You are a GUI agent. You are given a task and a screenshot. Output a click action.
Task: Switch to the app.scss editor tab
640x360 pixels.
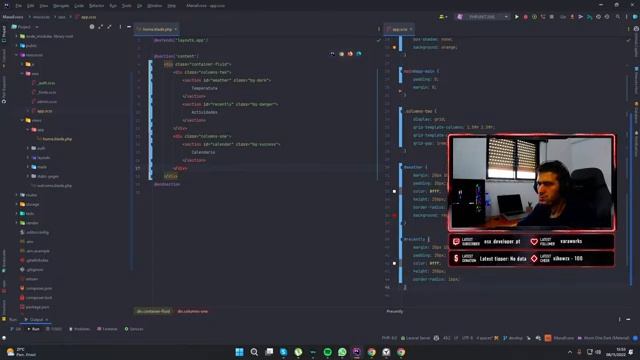(x=400, y=29)
